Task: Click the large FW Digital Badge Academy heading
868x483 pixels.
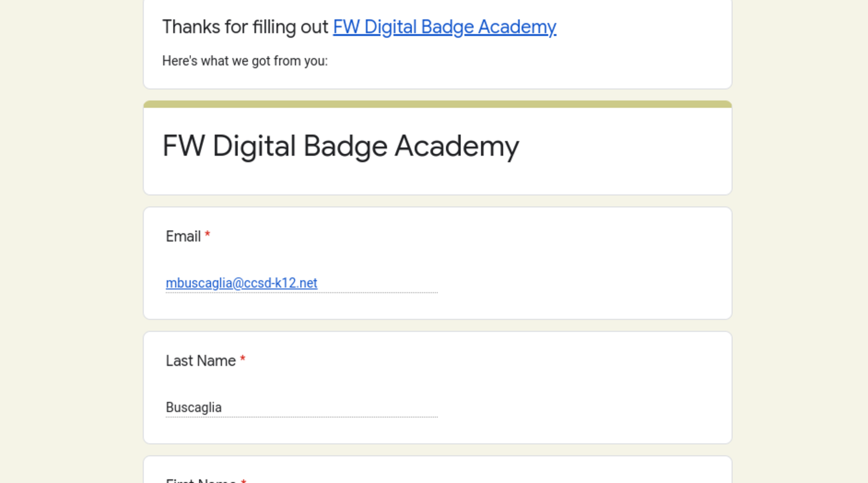Action: point(340,146)
